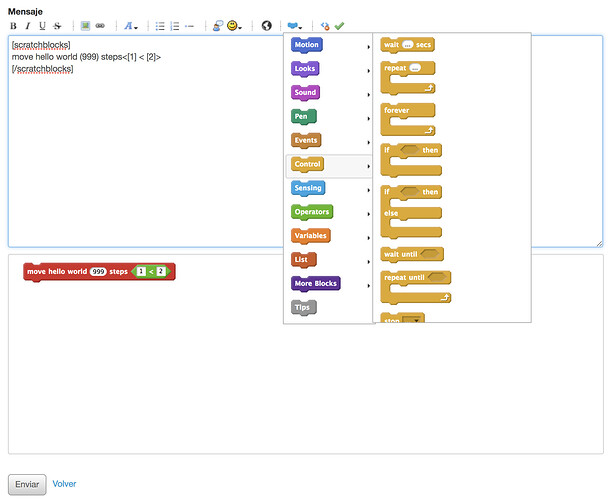Open the Motion blocks category
The image size is (611, 500).
307,45
